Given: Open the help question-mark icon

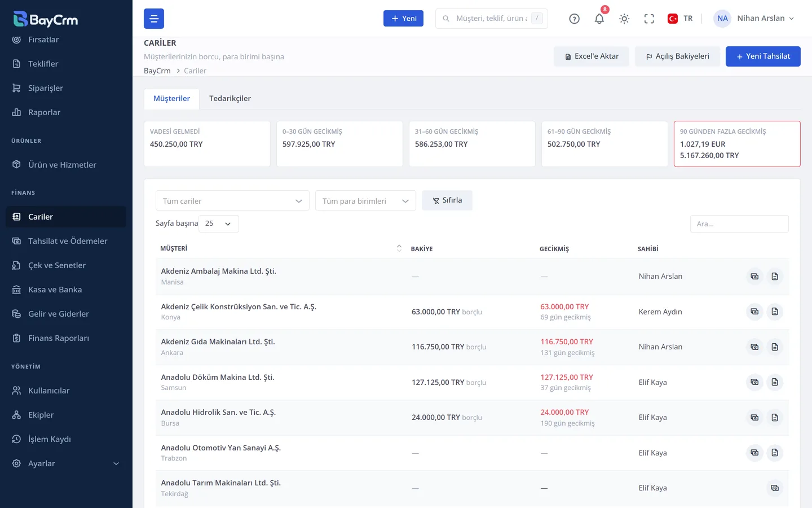Looking at the screenshot, I should click(574, 19).
